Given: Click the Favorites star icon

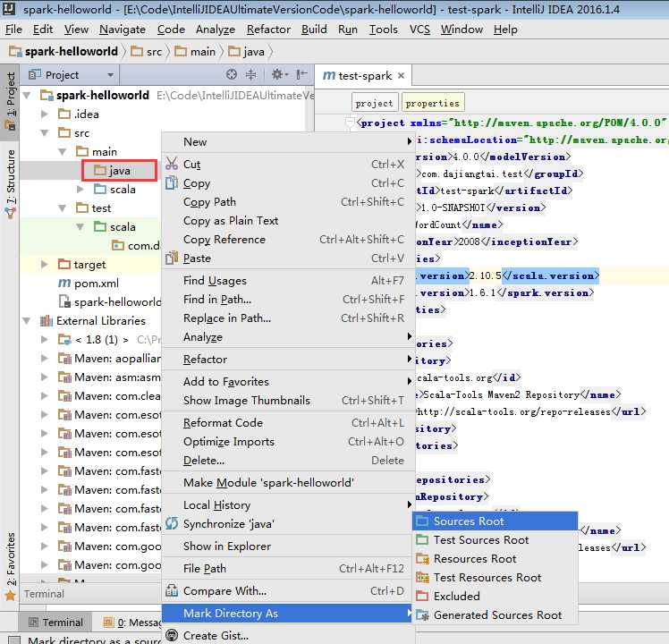Looking at the screenshot, I should (x=10, y=595).
